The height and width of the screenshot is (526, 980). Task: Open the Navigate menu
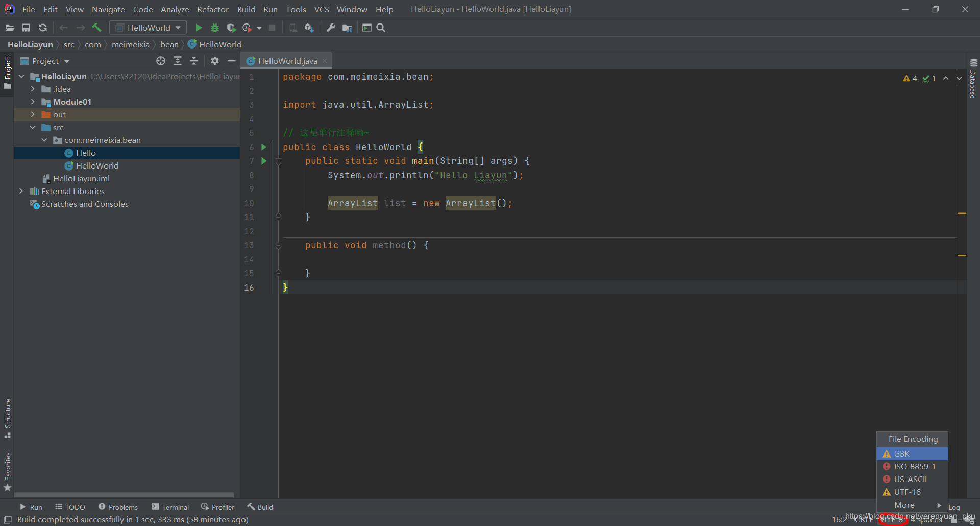108,9
